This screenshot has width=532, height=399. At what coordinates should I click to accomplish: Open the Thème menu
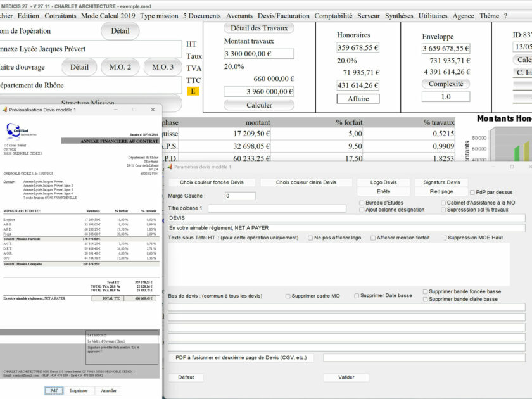(x=489, y=16)
